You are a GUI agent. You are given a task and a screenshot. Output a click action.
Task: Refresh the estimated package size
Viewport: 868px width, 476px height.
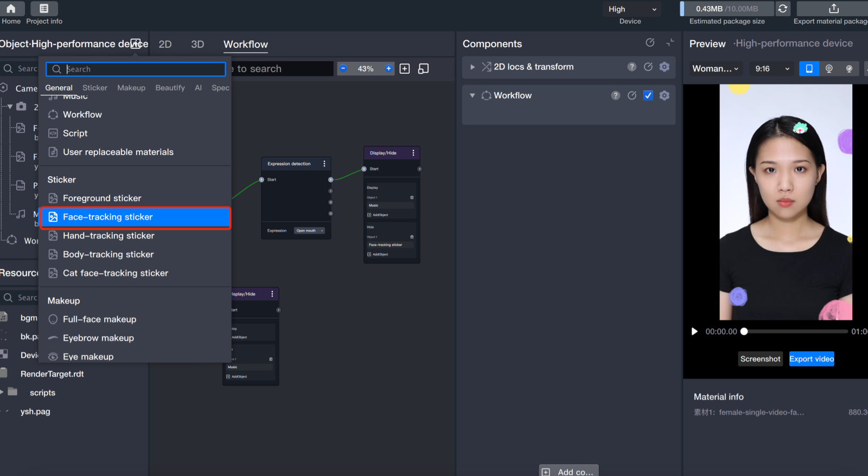click(x=782, y=9)
